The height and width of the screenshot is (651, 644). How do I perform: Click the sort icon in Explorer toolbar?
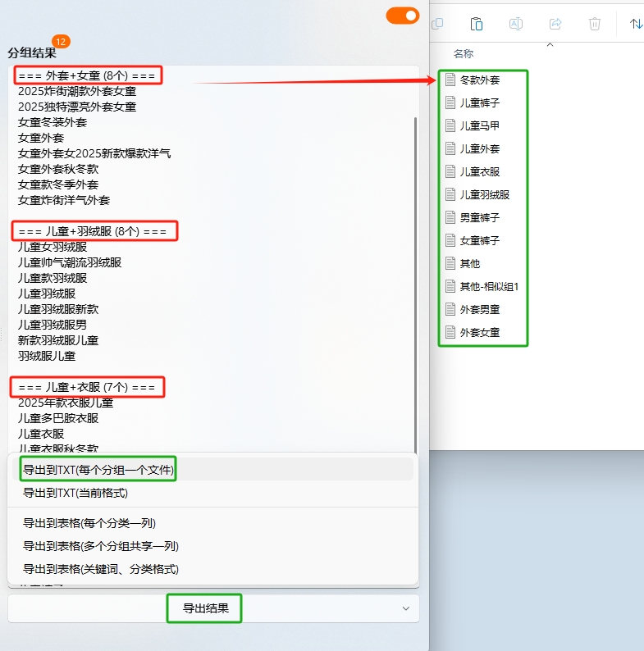click(x=636, y=24)
